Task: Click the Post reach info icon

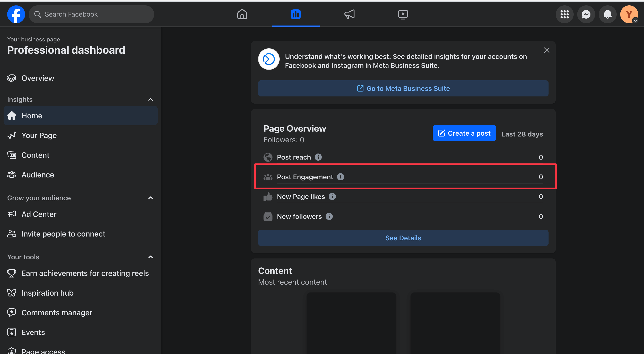Action: [x=318, y=157]
